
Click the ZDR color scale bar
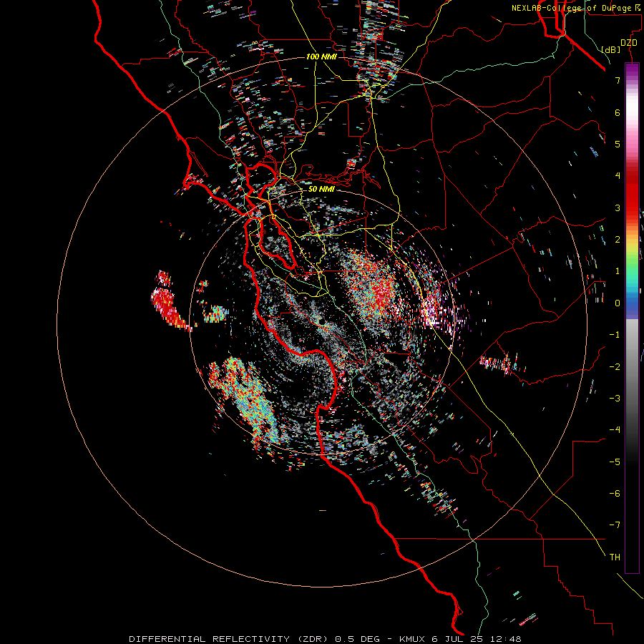[x=632, y=318]
